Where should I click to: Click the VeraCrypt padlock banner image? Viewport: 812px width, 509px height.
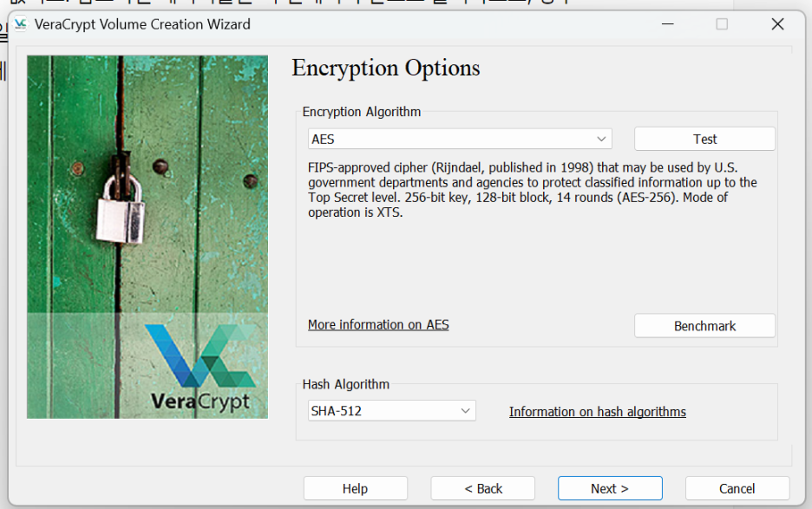[x=147, y=237]
